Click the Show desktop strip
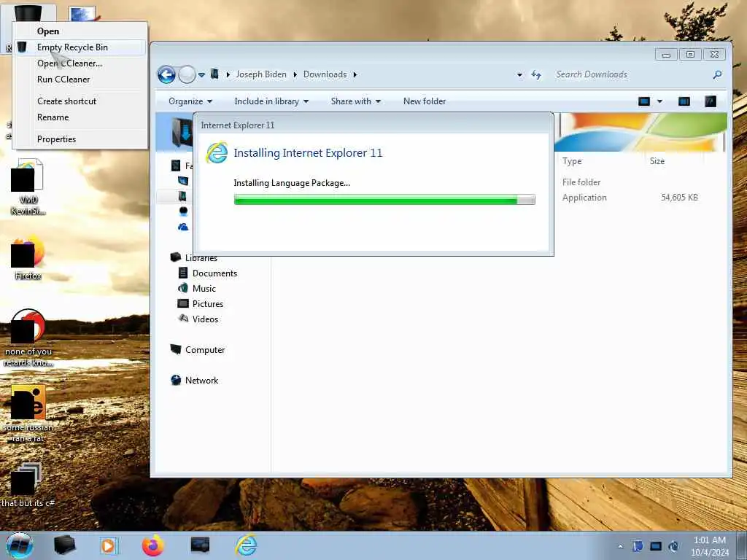This screenshot has width=747, height=560. point(742,545)
